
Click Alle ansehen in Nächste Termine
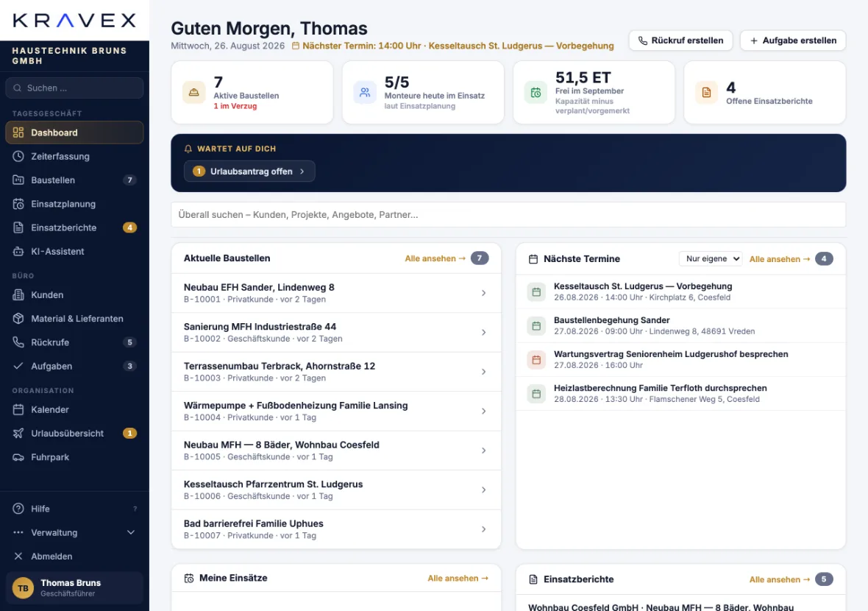(x=780, y=258)
